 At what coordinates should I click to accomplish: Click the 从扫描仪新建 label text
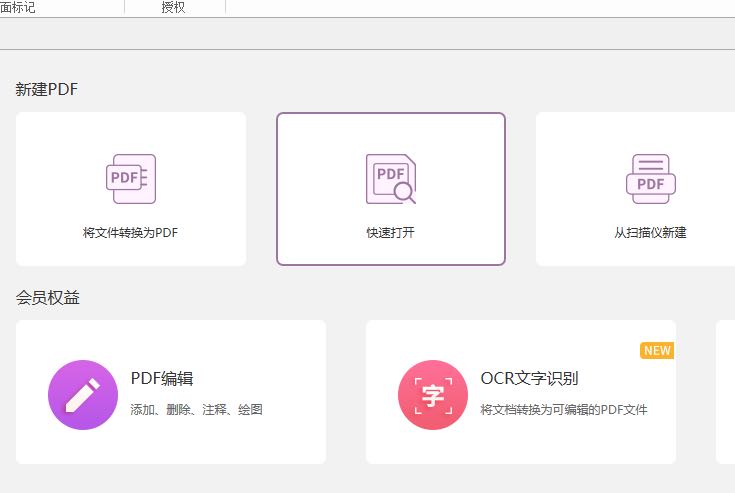click(650, 232)
